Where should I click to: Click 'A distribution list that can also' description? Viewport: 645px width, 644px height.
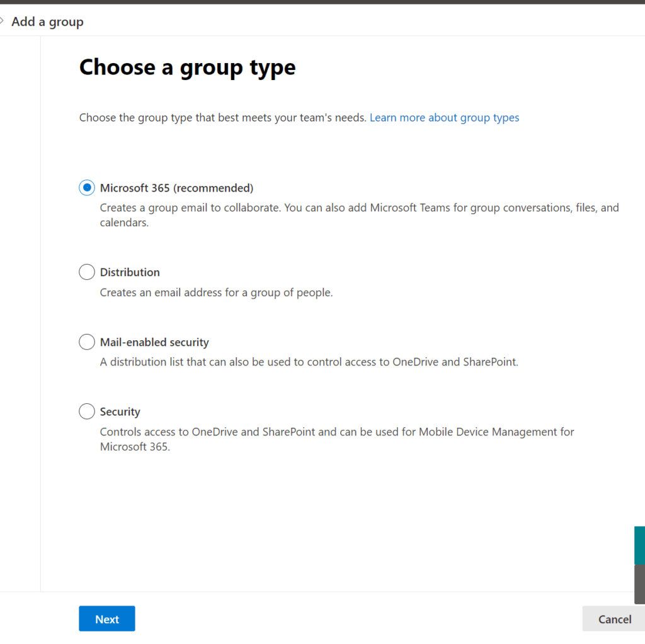tap(309, 362)
